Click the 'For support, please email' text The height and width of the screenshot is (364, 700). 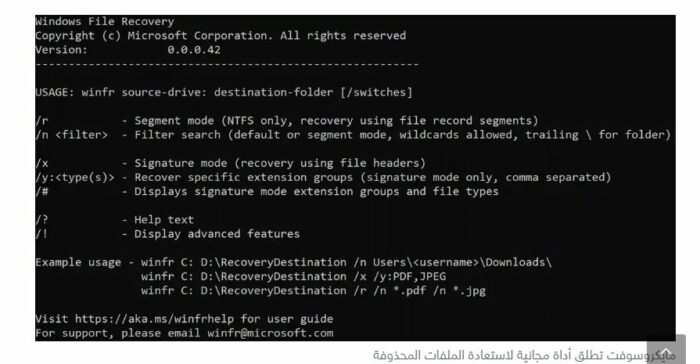(x=118, y=333)
